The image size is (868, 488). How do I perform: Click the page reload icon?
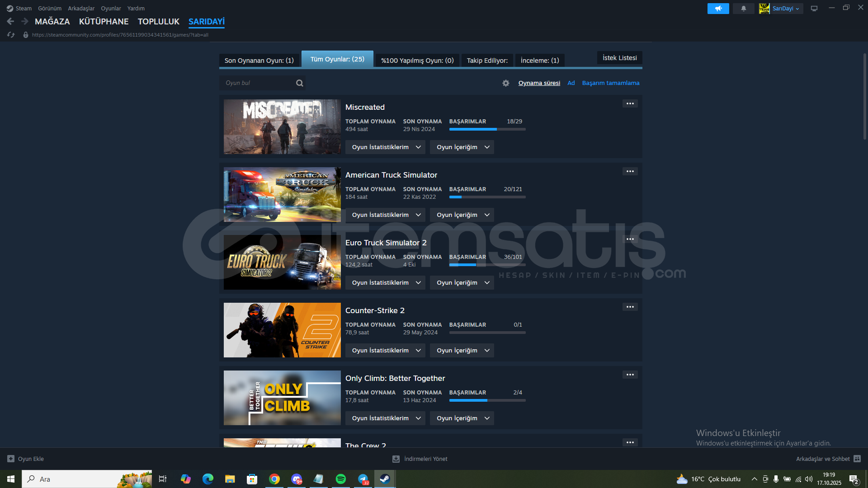pos(11,35)
